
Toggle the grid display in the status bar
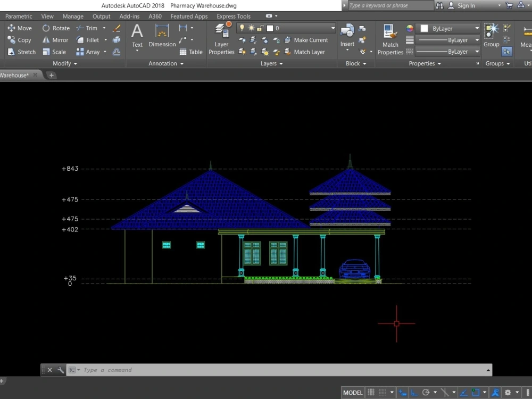tap(371, 392)
